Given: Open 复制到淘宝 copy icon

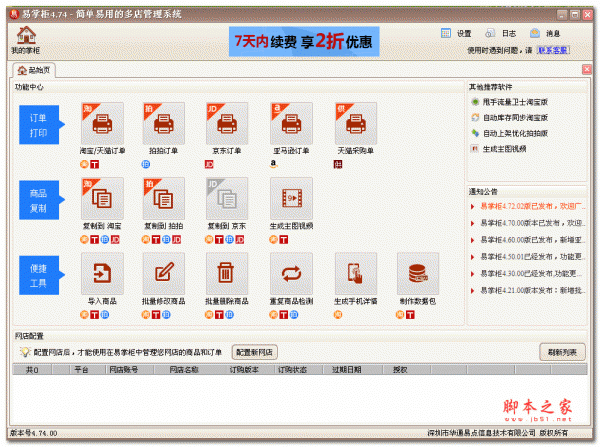Looking at the screenshot, I should 102,198.
